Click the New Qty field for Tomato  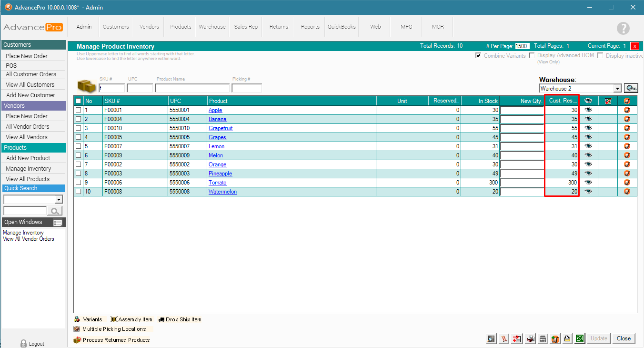522,183
